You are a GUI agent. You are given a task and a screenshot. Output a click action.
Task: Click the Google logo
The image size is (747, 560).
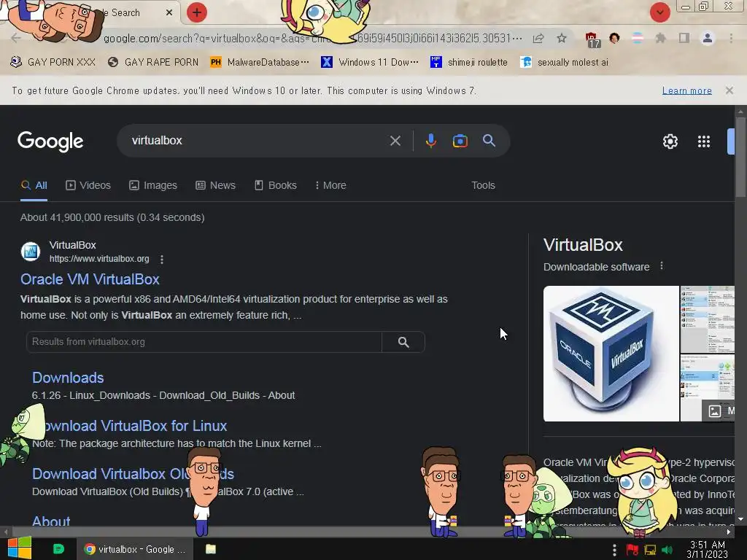50,141
